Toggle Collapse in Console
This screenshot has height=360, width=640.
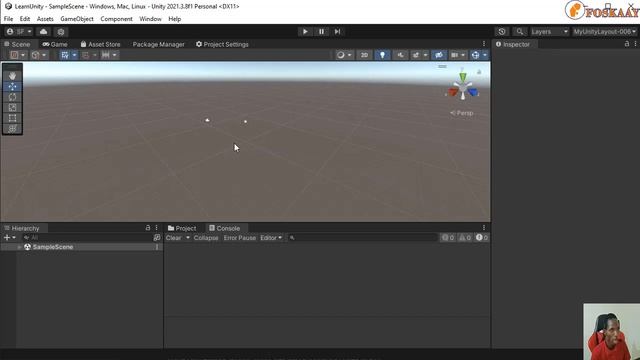(206, 238)
